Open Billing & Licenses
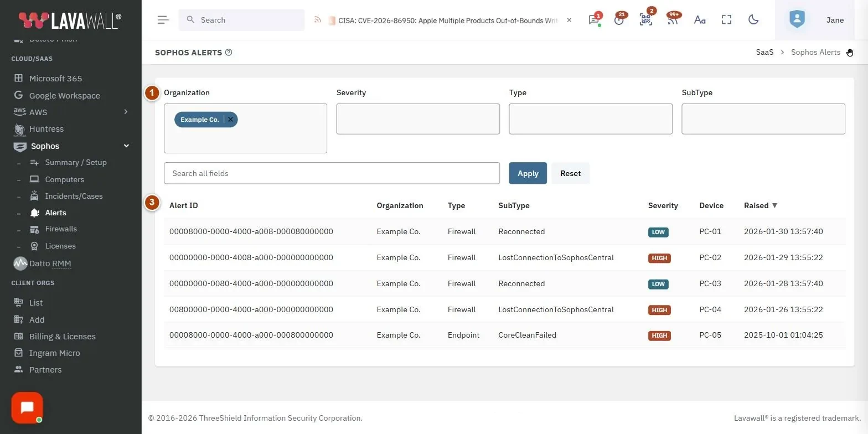This screenshot has width=868, height=434. tap(62, 337)
